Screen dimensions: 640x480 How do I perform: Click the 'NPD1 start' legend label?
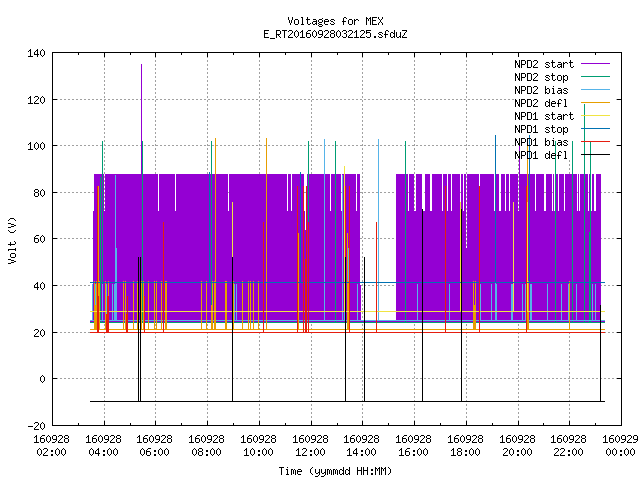[x=544, y=116]
